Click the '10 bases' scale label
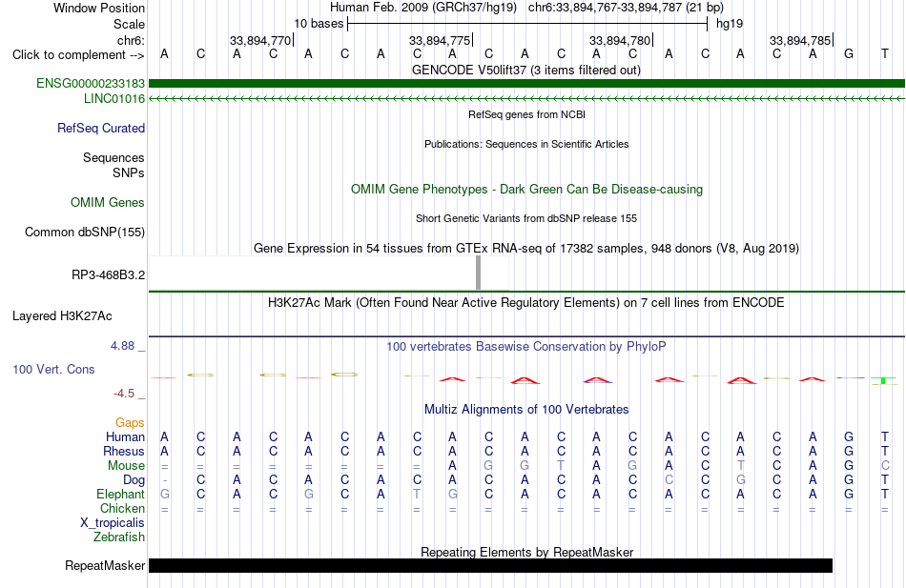The height and width of the screenshot is (588, 906). (x=319, y=24)
